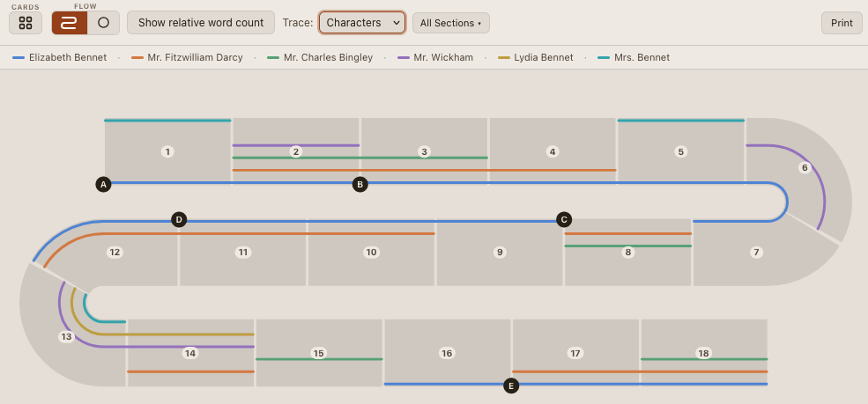This screenshot has height=404, width=868.
Task: Open scene 18 tile
Action: coord(704,353)
